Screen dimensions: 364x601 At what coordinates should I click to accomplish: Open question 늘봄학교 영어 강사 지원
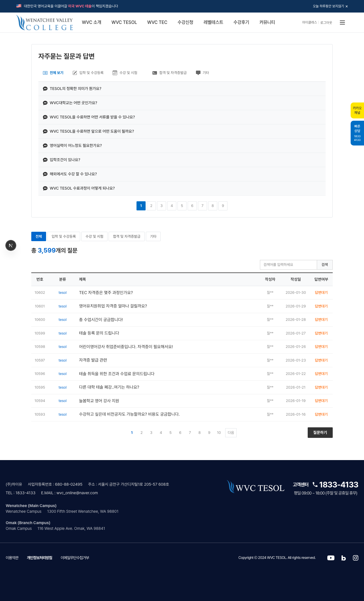click(x=99, y=401)
